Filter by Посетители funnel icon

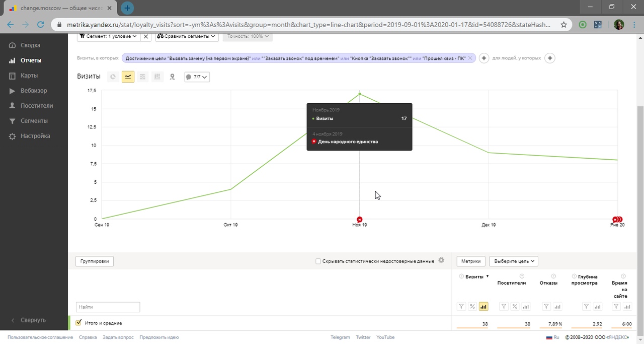point(504,306)
